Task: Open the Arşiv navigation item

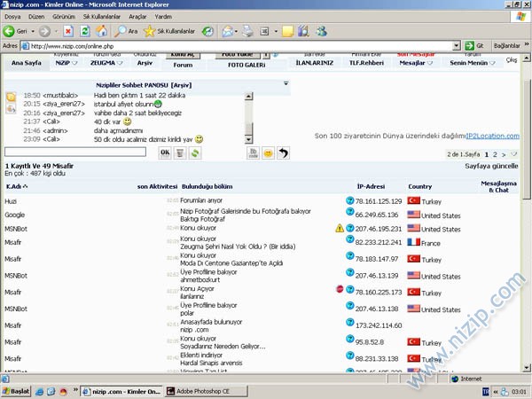Action: pos(145,63)
